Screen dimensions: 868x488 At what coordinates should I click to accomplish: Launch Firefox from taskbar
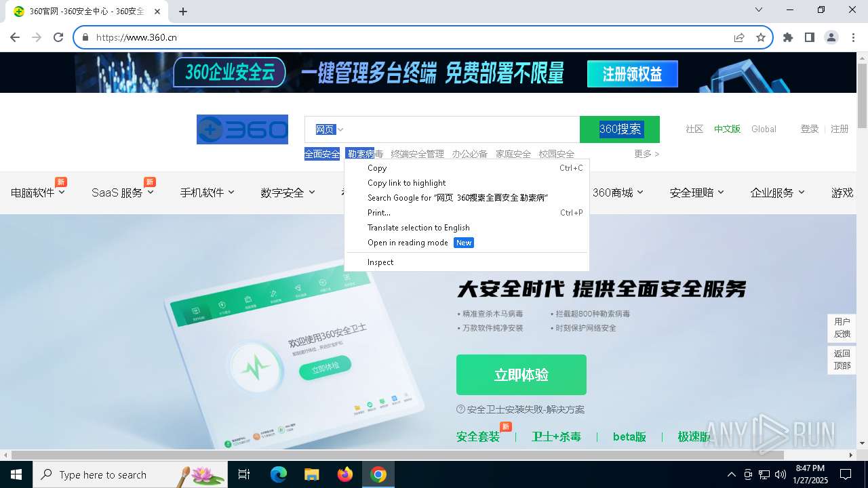coord(345,474)
